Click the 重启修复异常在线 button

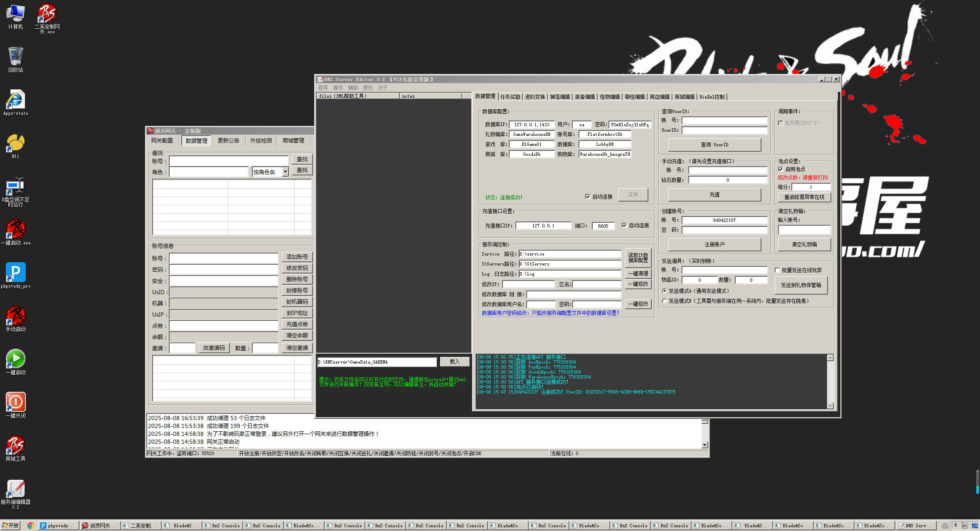coord(804,197)
